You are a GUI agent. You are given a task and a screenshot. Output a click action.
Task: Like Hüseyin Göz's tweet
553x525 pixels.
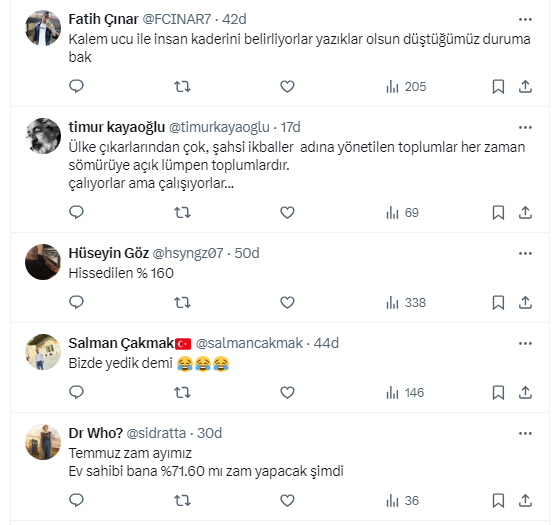point(287,303)
